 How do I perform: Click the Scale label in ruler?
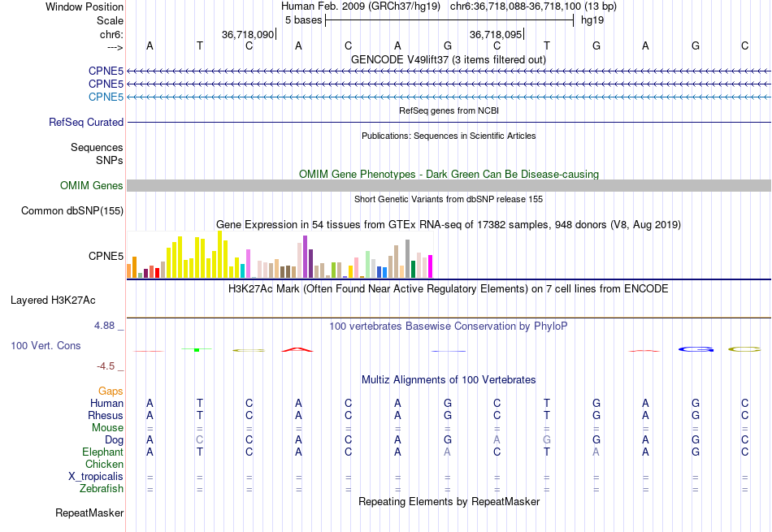point(111,20)
